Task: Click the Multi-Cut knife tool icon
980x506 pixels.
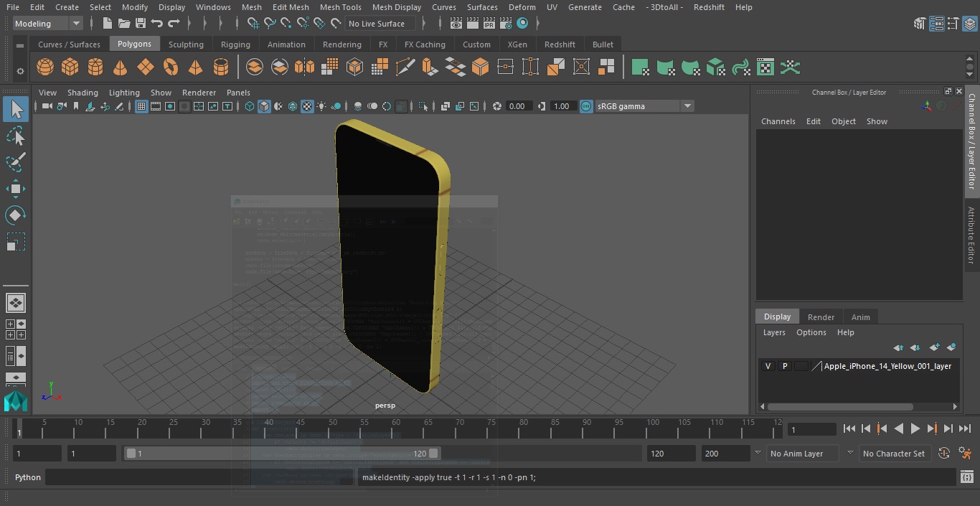Action: (x=405, y=67)
